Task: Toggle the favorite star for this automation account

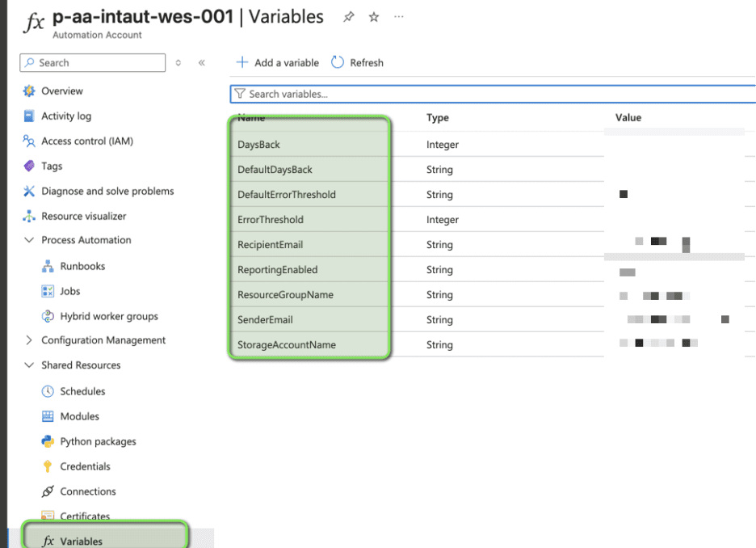Action: click(x=374, y=16)
